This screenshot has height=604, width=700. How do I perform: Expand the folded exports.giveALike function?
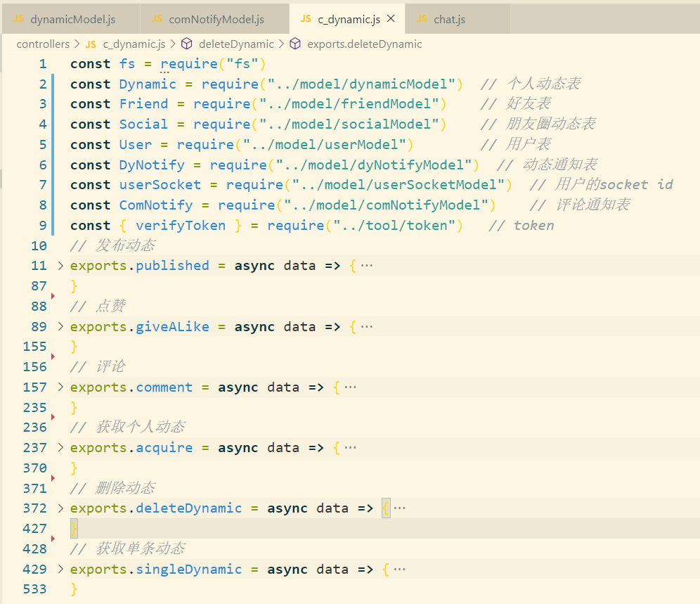click(60, 327)
